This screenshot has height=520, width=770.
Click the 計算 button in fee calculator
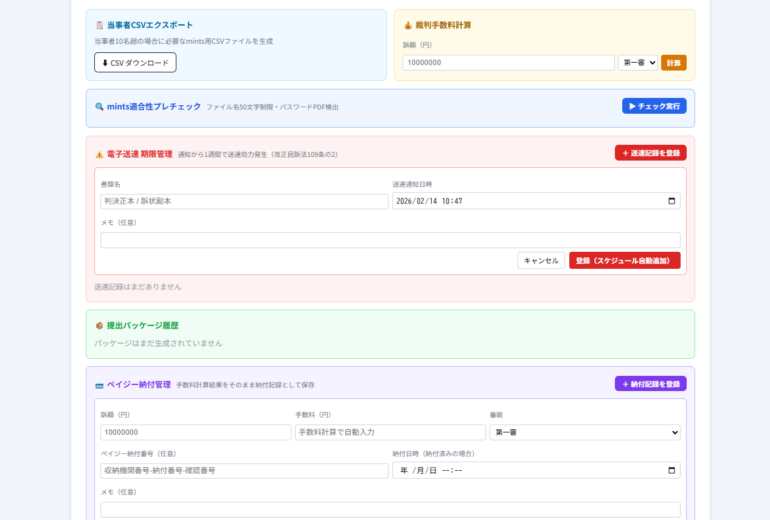click(x=673, y=62)
